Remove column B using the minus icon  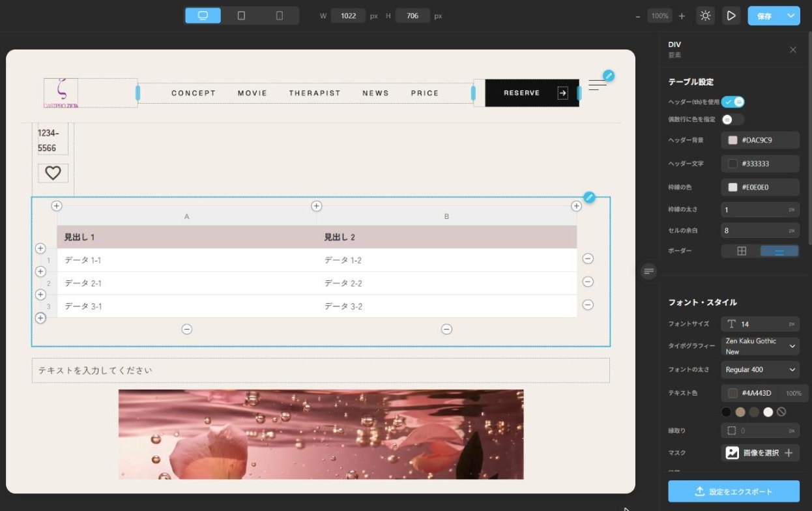pyautogui.click(x=446, y=329)
